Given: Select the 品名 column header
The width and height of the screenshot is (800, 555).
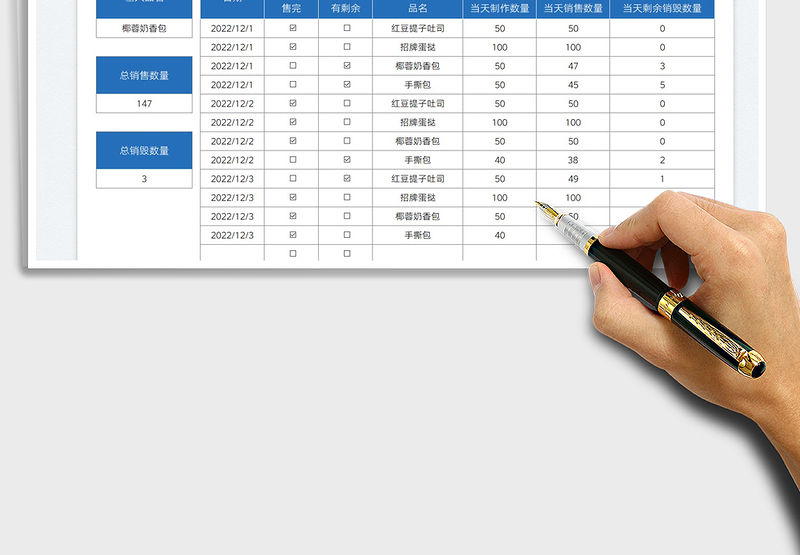Looking at the screenshot, I should (x=417, y=8).
